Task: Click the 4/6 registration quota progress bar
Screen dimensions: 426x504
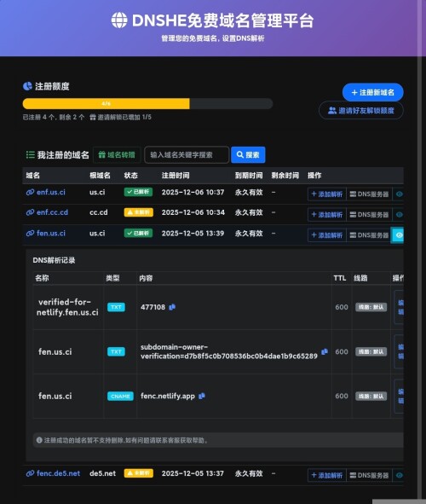Action: [x=147, y=103]
